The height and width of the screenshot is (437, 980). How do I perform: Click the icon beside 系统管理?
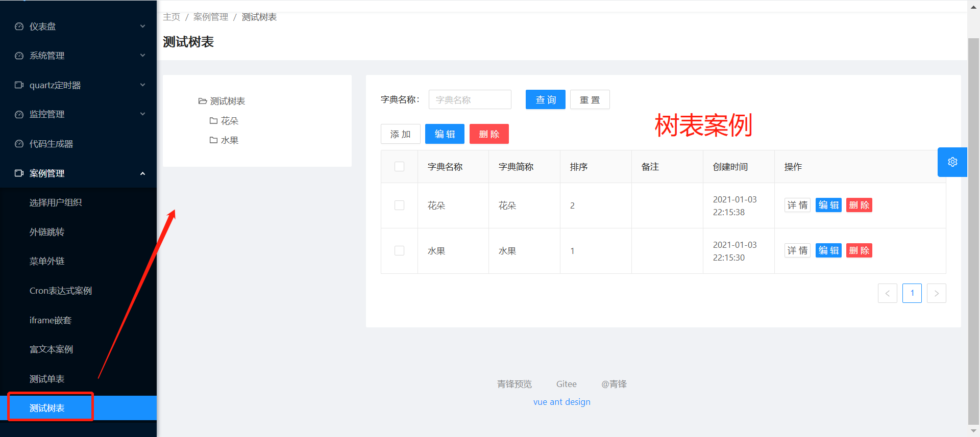pos(19,56)
